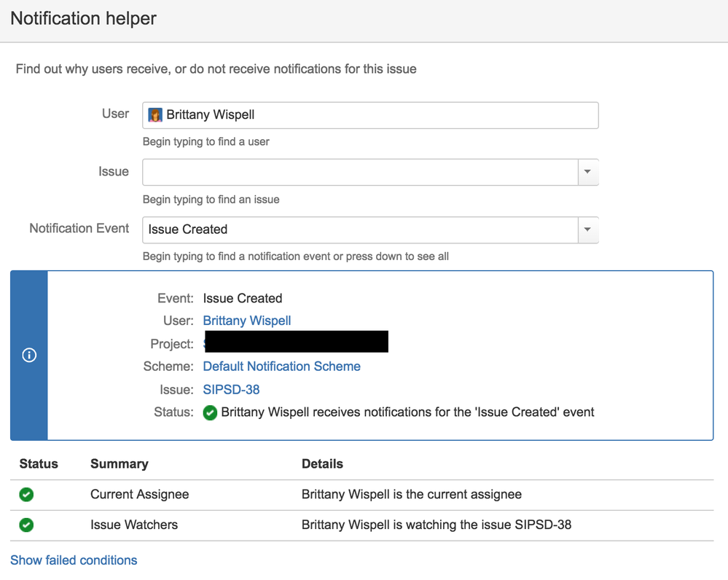728x580 pixels.
Task: Click the green check icon for Issue Watchers
Action: pos(26,525)
